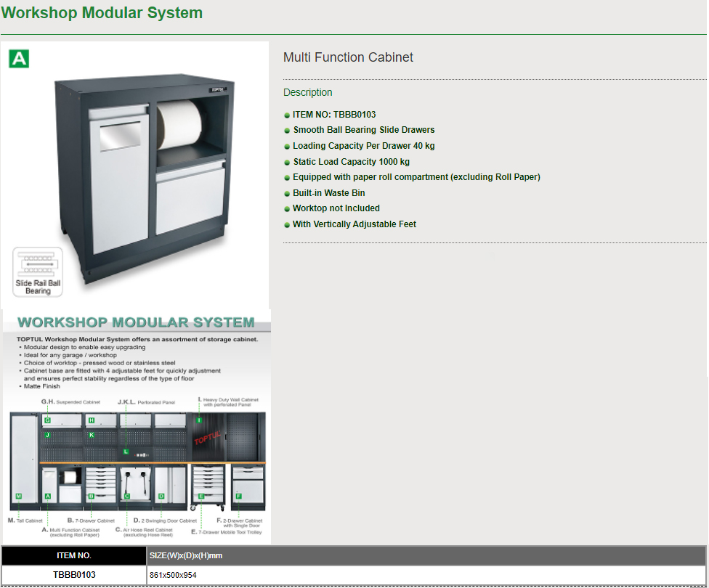Select the green H marker on suspended cabinet

click(92, 420)
